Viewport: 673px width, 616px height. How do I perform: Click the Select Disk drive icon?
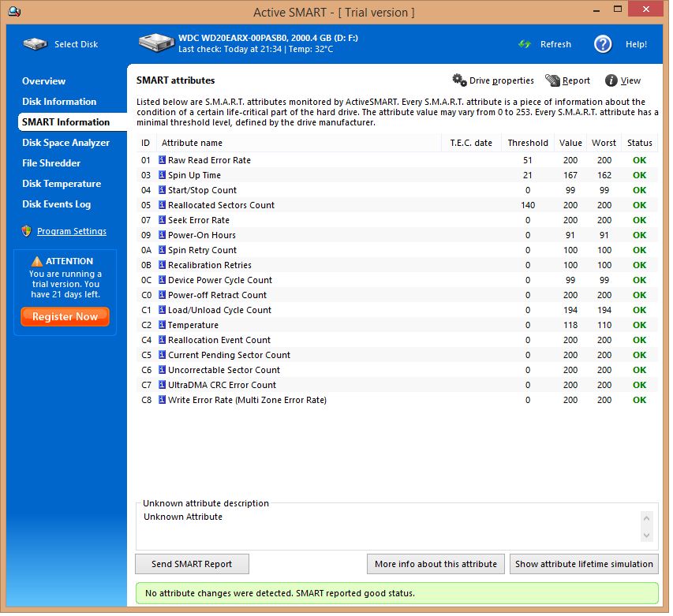click(x=36, y=44)
